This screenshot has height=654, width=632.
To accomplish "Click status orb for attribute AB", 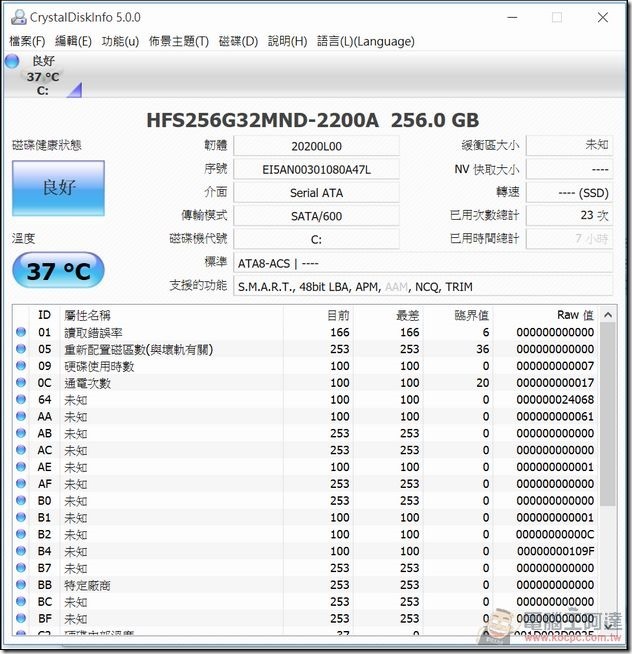I will click(x=21, y=433).
